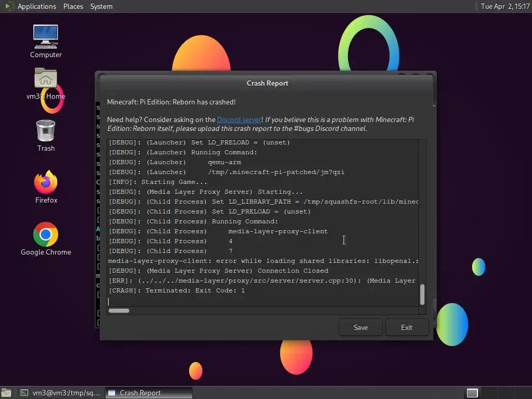The width and height of the screenshot is (532, 399).
Task: Click the workspace switcher box in bottom panel
Action: tap(472, 393)
